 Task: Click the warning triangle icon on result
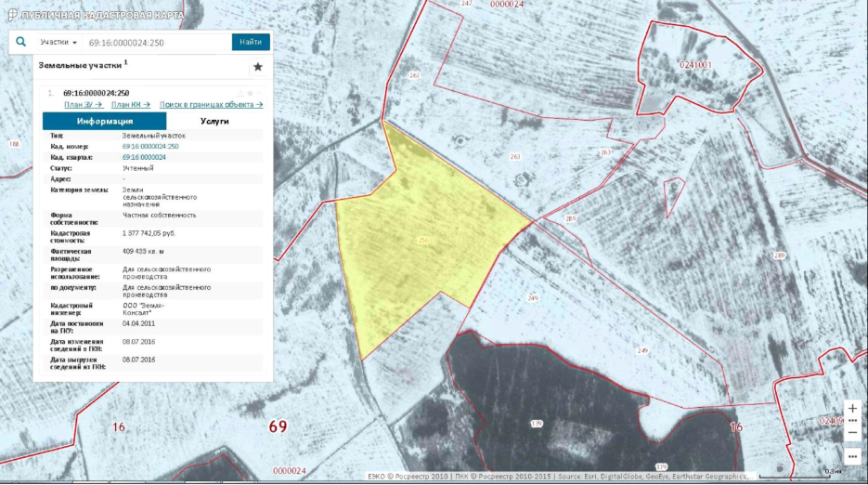(239, 93)
